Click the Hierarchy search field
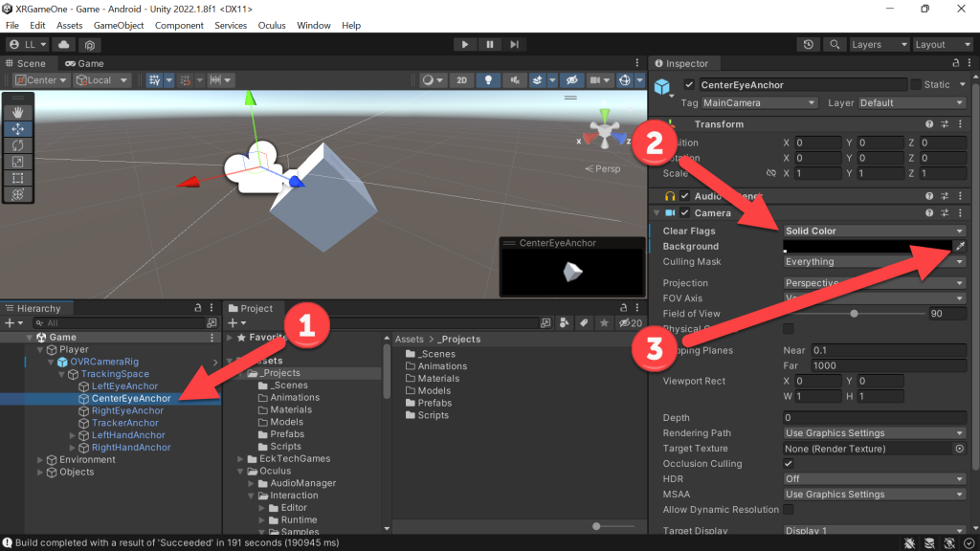980x551 pixels. coord(120,323)
